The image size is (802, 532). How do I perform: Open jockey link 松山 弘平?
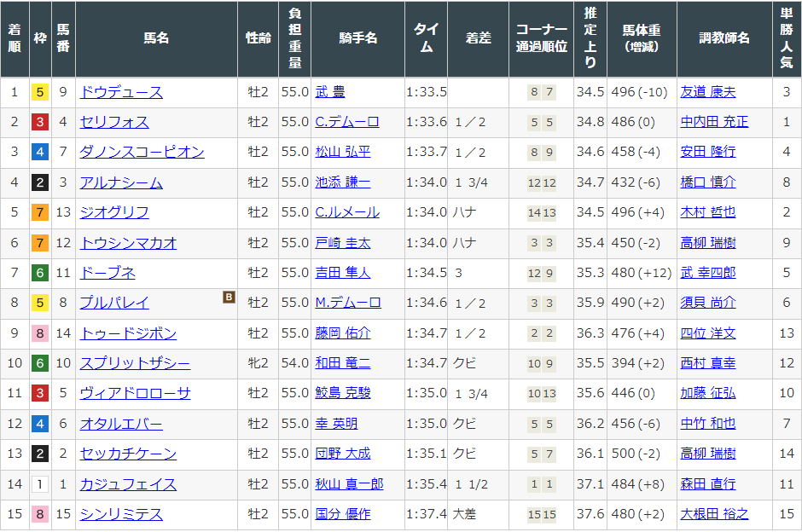pos(343,152)
